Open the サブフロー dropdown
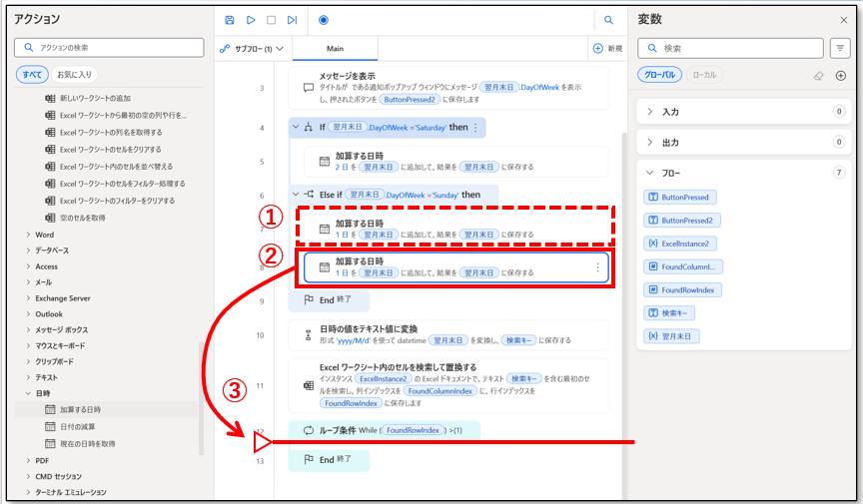The height and width of the screenshot is (504, 863). coord(253,48)
